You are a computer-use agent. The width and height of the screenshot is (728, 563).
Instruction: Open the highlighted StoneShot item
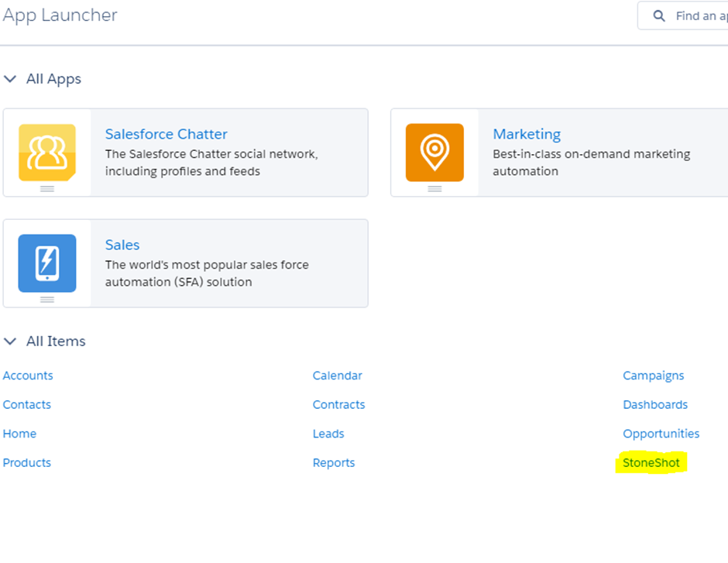click(651, 463)
